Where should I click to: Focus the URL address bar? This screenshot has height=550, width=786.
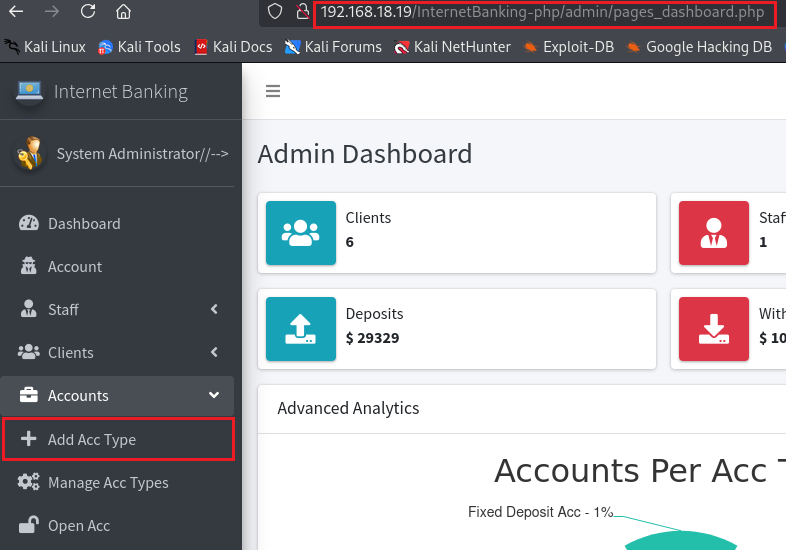point(544,13)
